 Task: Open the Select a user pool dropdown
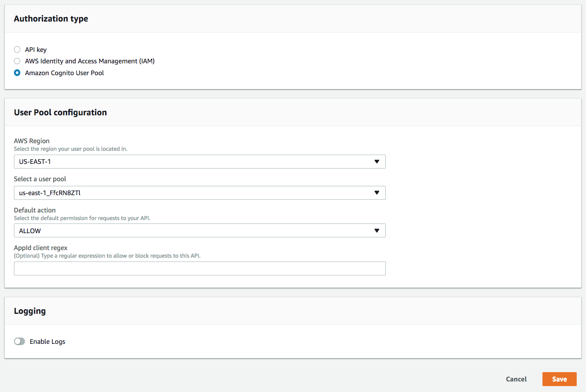pyautogui.click(x=199, y=193)
